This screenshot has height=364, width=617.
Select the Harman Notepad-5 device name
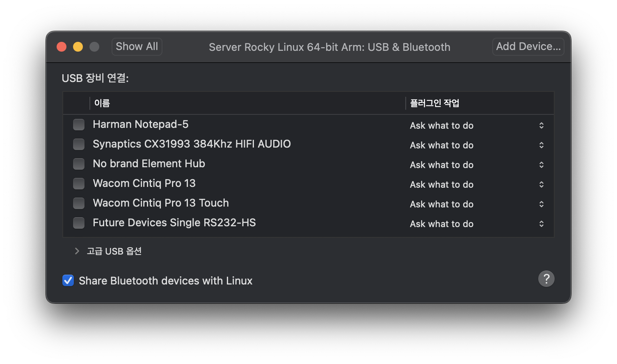(141, 124)
